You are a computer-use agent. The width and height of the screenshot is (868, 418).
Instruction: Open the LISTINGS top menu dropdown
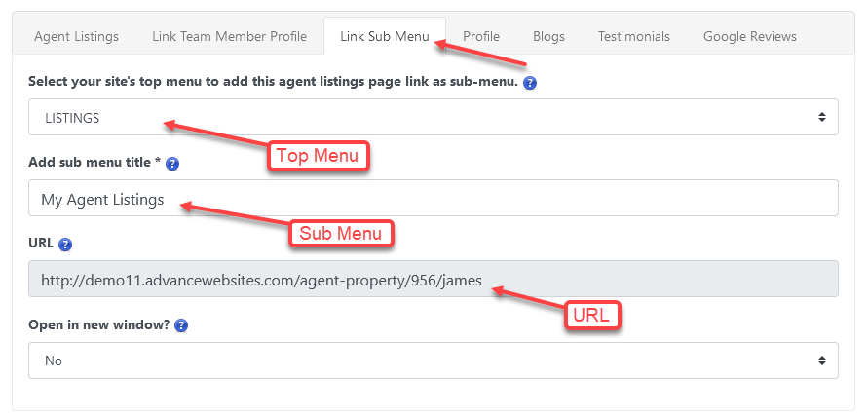coord(433,118)
